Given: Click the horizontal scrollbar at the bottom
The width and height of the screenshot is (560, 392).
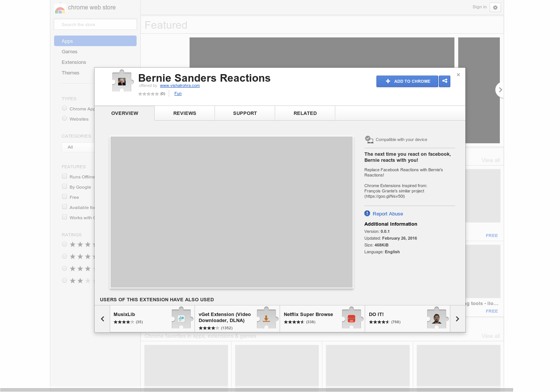Looking at the screenshot, I should tap(257, 390).
